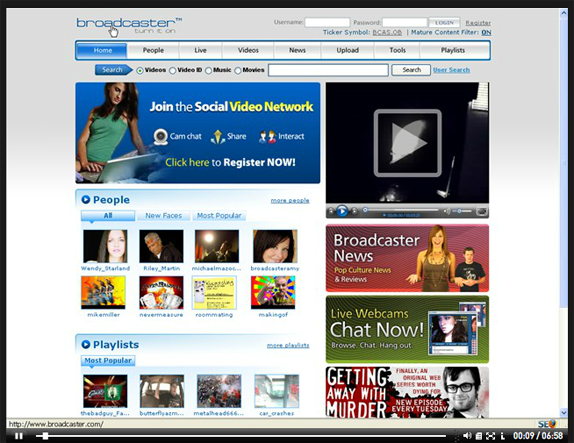Open the Upload navigation tab
Screen dimensions: 574x443
click(347, 51)
